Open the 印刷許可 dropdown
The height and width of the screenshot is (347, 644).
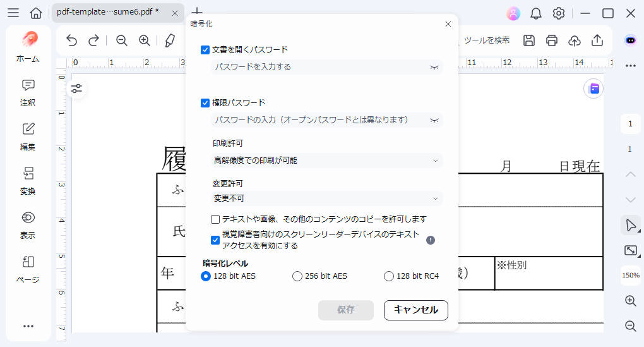click(326, 161)
